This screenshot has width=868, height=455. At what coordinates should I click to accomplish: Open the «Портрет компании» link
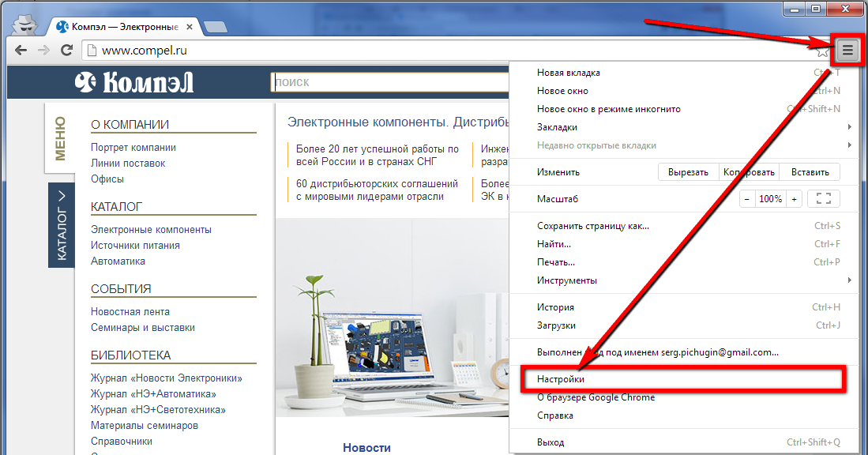[133, 148]
